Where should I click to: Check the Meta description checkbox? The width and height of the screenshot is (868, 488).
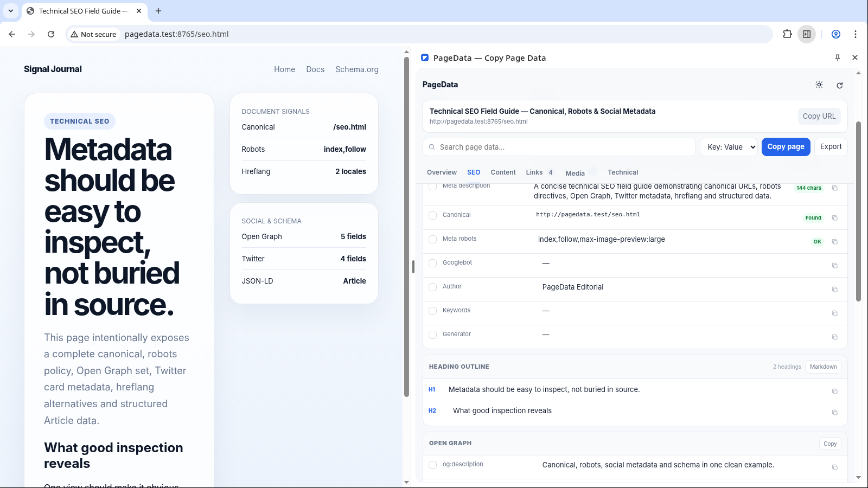(433, 186)
